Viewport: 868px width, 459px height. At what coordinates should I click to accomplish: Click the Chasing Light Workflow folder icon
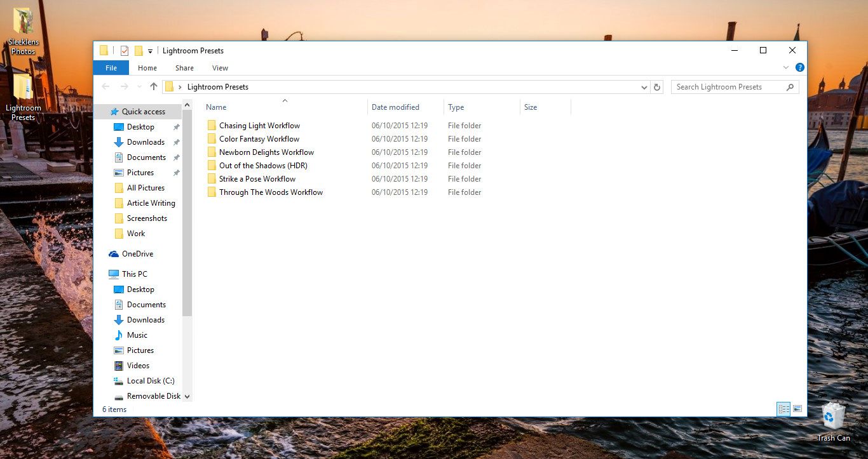(212, 126)
